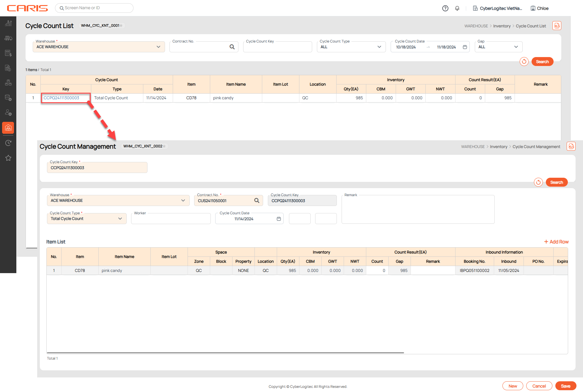Export Cycle Count Management to XLS
Image resolution: width=583 pixels, height=392 pixels.
point(571,147)
